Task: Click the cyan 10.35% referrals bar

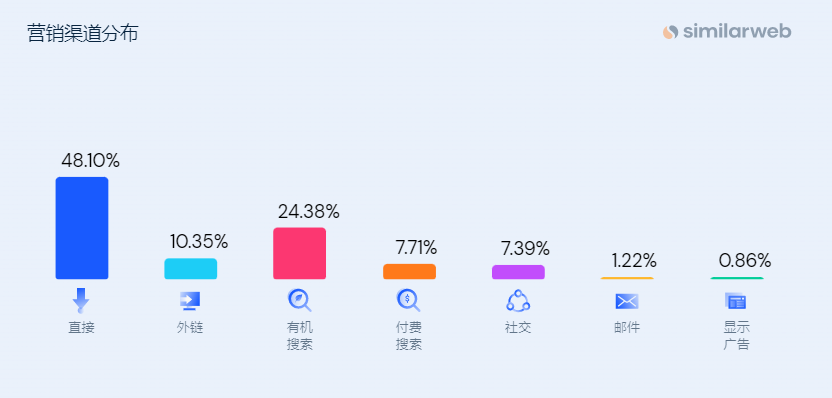Action: [x=190, y=269]
